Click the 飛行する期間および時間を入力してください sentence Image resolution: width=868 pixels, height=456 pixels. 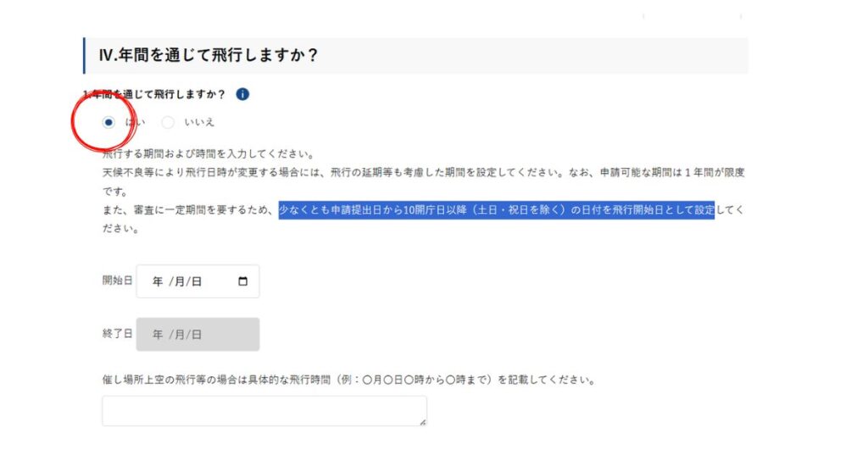[x=208, y=154]
